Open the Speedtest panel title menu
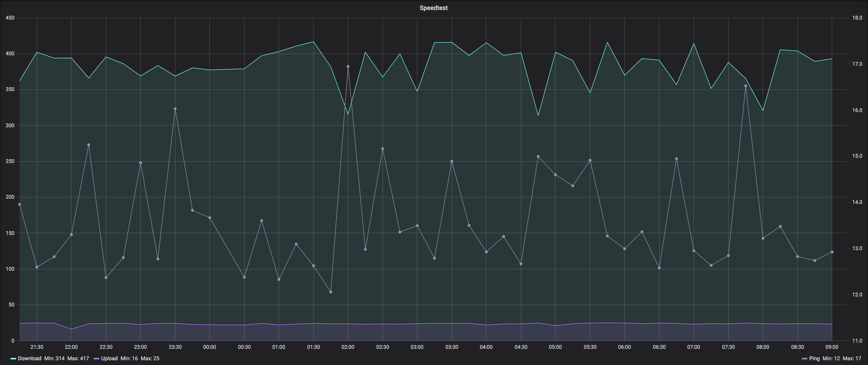This screenshot has width=868, height=365. 433,8
